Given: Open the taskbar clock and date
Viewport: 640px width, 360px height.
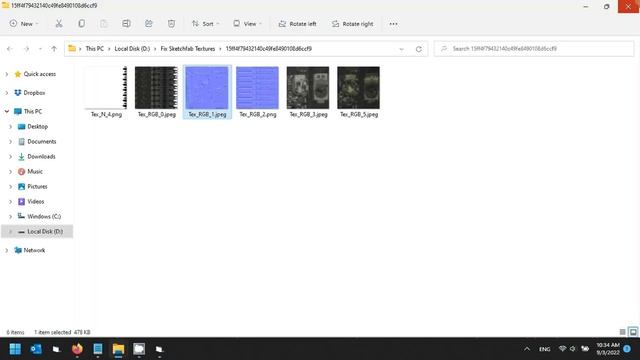Looking at the screenshot, I should point(608,349).
